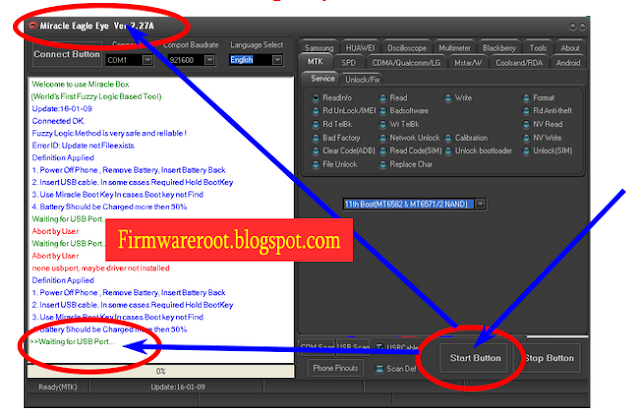640x417 pixels.
Task: Select the Bad Factory option
Action: (336, 138)
